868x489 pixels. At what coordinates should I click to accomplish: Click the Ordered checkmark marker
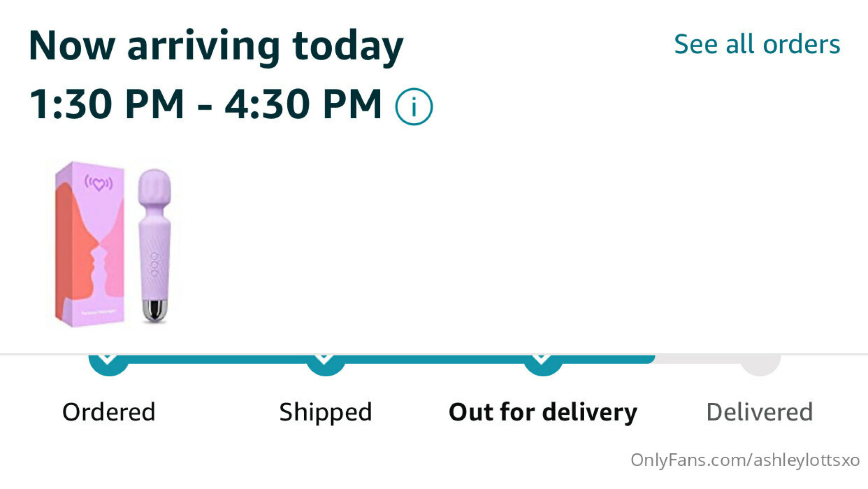(x=108, y=364)
